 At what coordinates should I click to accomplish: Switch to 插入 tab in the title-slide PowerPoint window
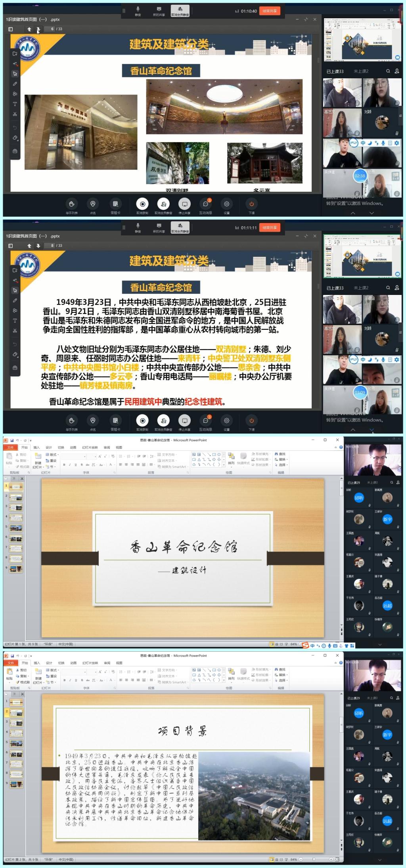tap(36, 447)
